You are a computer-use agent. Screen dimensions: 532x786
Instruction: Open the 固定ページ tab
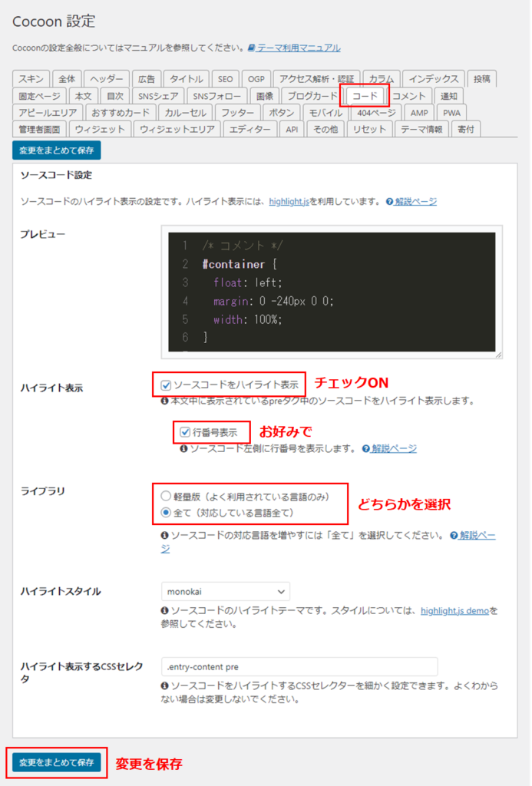click(x=39, y=96)
